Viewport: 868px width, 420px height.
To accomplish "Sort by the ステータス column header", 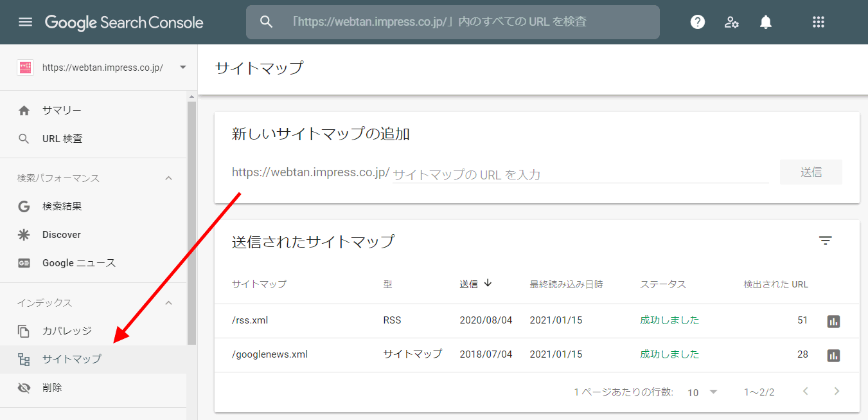I will [x=663, y=284].
